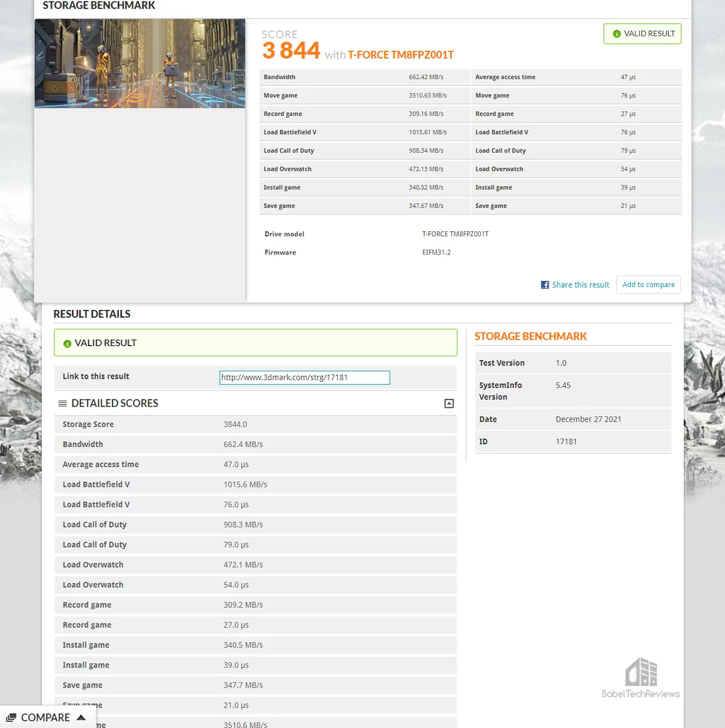Click the Drive model T-FORCE TM8FPZ001T value
725x728 pixels.
click(x=456, y=234)
